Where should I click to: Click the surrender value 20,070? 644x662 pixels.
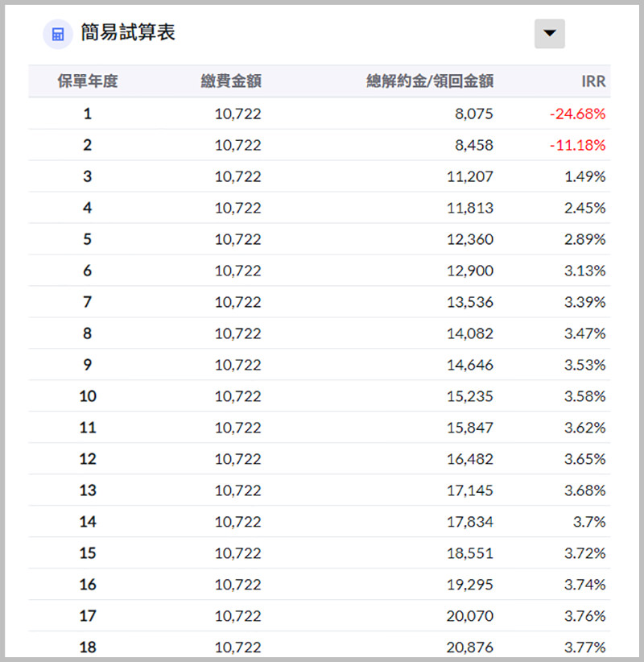tap(470, 616)
